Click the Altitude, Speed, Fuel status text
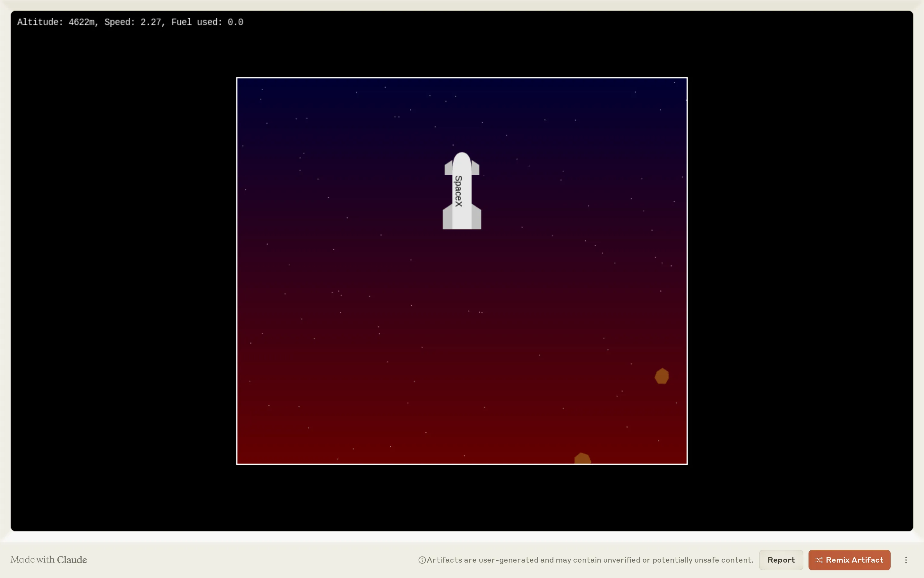 (130, 22)
